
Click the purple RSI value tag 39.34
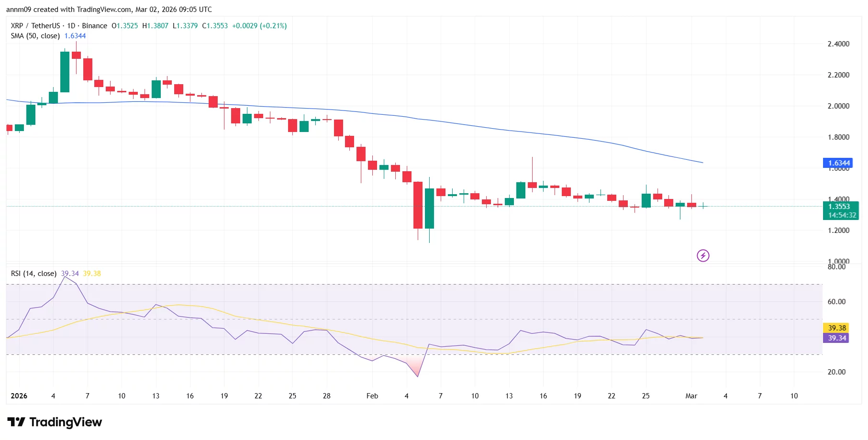tap(836, 338)
